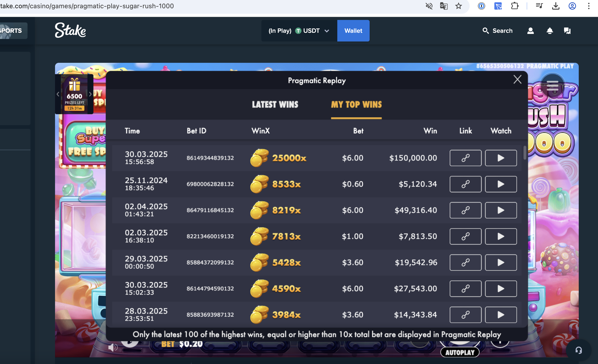Close the Pragmatic Replay dialog
598x364 pixels.
518,79
